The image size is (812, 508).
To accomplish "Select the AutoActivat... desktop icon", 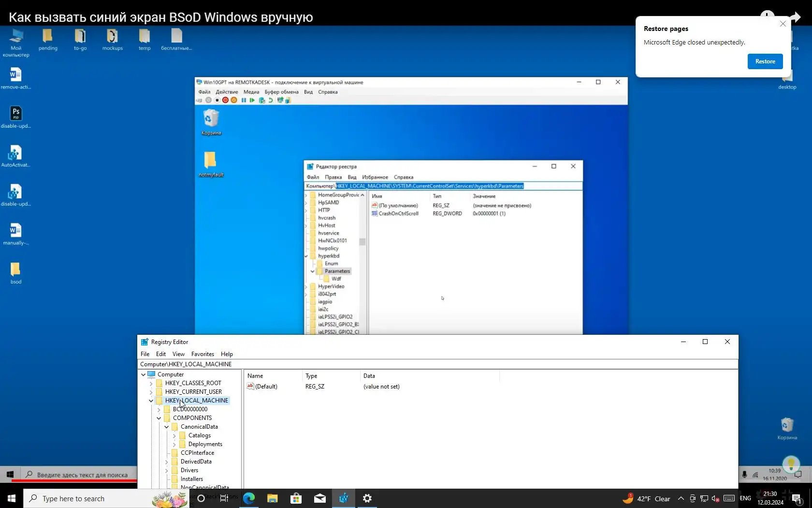I will (16, 156).
